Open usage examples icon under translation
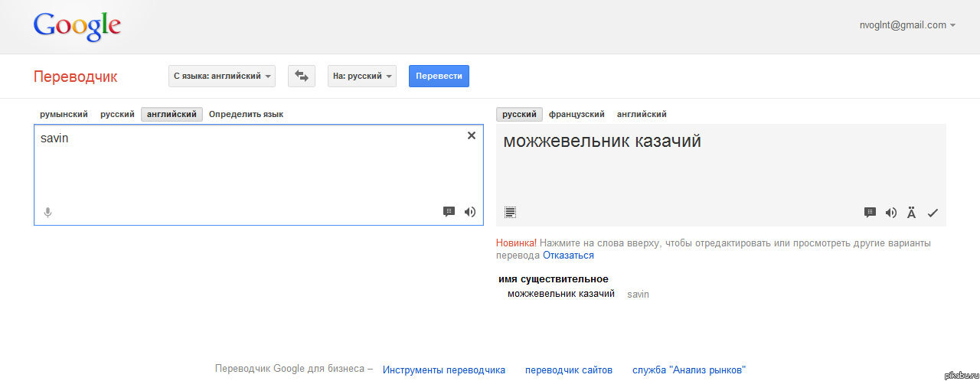The image size is (980, 381). (x=511, y=212)
